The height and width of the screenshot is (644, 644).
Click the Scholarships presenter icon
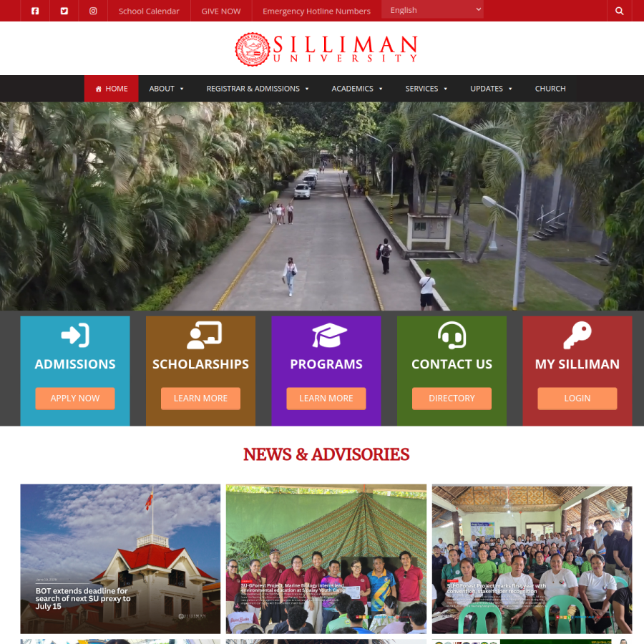point(204,335)
